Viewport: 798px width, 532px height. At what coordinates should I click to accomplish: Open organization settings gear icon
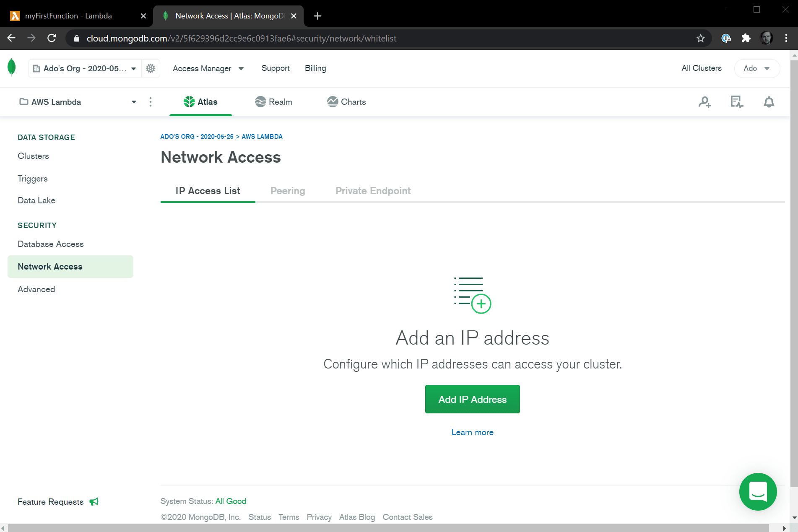coord(151,68)
